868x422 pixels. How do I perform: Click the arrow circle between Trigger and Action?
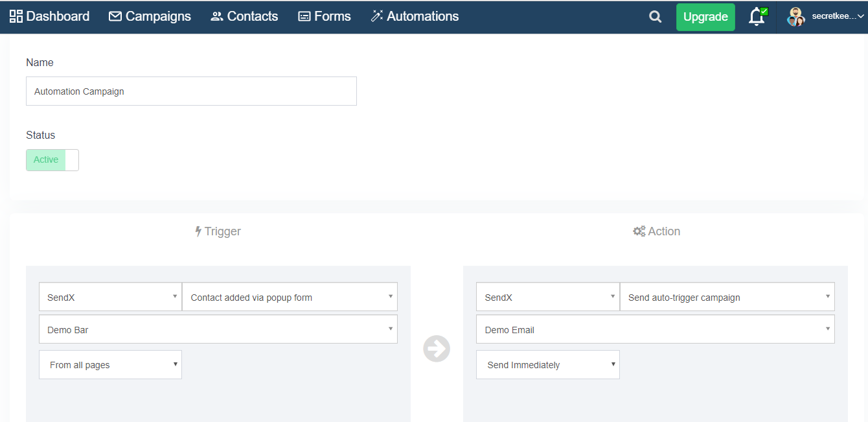(437, 349)
